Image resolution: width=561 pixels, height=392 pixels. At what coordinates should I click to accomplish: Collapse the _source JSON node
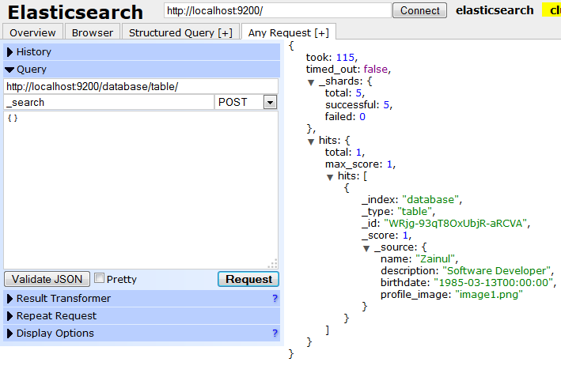point(366,248)
